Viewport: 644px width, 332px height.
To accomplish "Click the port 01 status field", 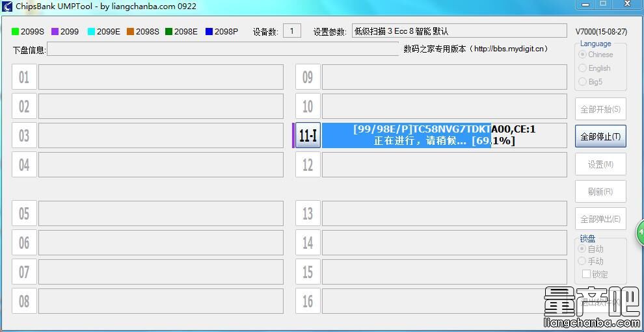I will 161,77.
